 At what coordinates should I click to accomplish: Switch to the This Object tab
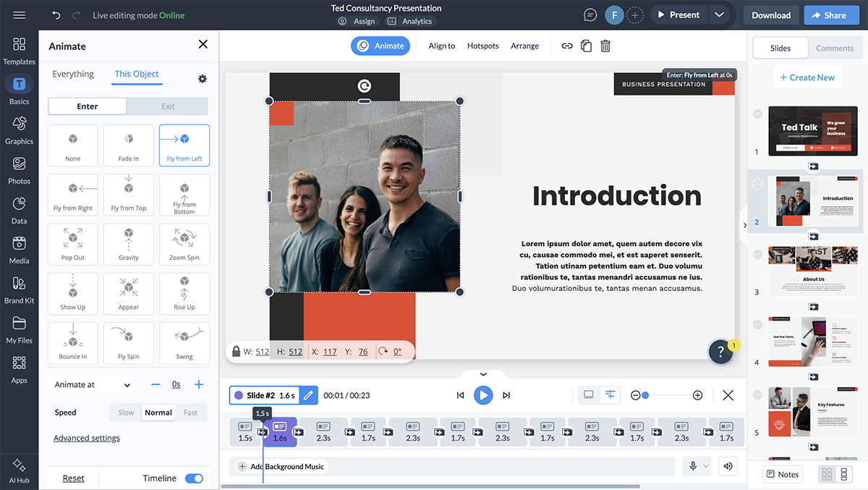pos(137,75)
